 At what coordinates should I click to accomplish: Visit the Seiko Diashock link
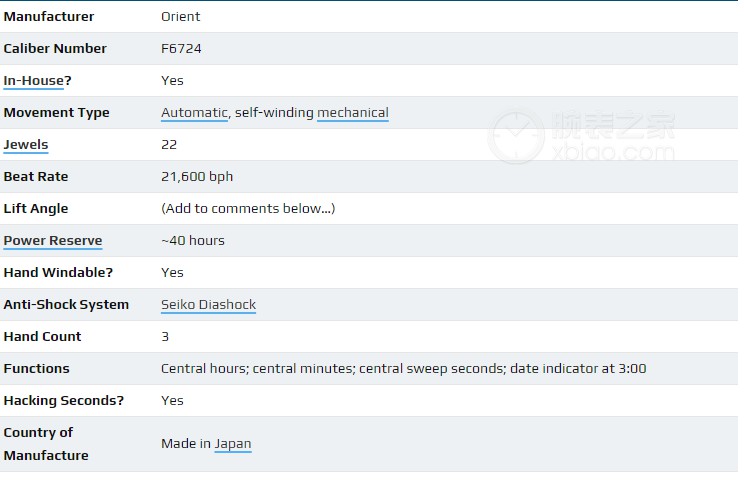pos(208,305)
